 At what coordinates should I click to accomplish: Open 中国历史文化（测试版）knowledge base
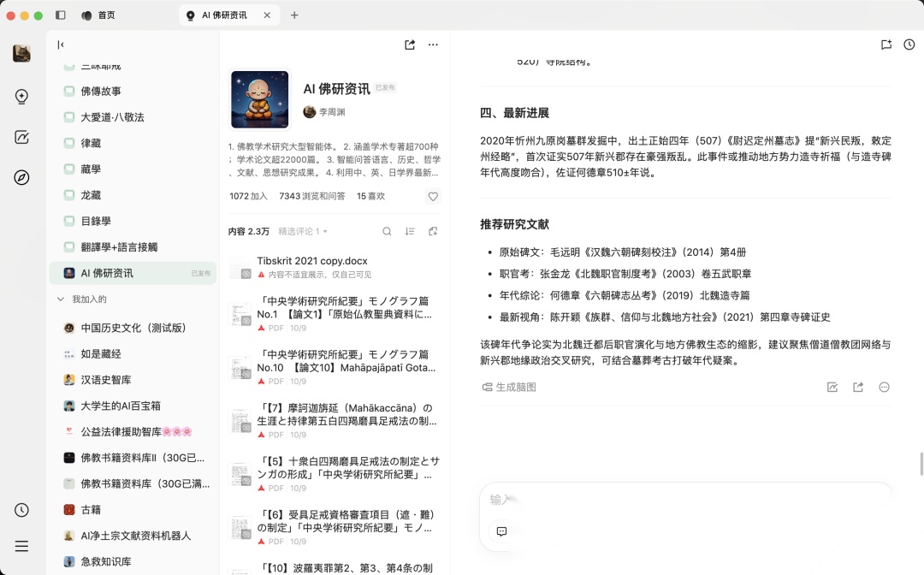pyautogui.click(x=133, y=329)
